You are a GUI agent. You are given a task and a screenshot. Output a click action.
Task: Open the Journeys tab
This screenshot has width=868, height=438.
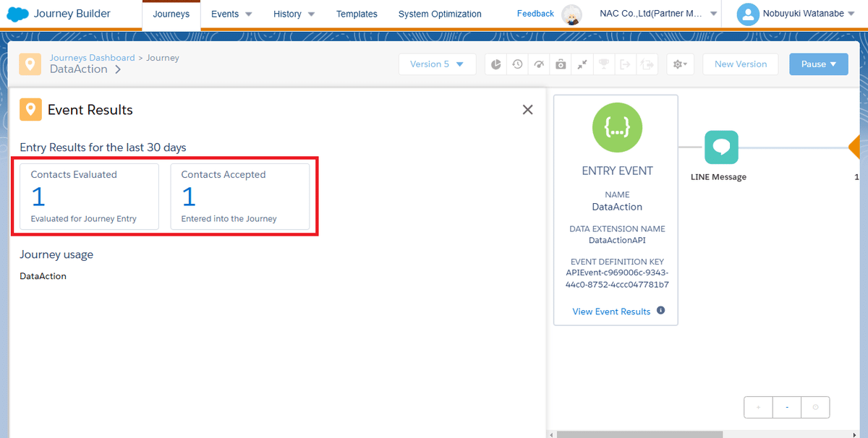171,14
